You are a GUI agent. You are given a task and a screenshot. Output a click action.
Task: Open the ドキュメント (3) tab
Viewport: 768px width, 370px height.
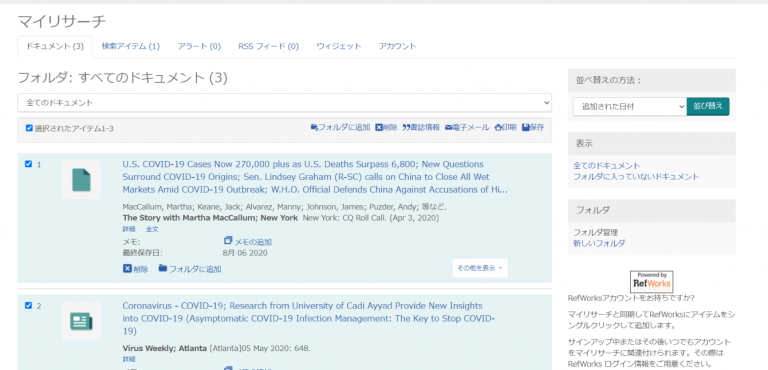(55, 47)
